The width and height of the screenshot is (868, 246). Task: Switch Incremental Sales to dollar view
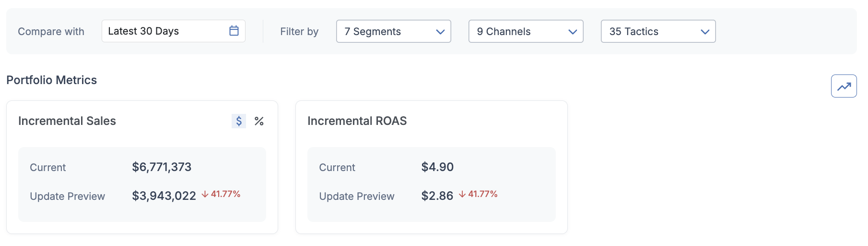[x=239, y=121]
